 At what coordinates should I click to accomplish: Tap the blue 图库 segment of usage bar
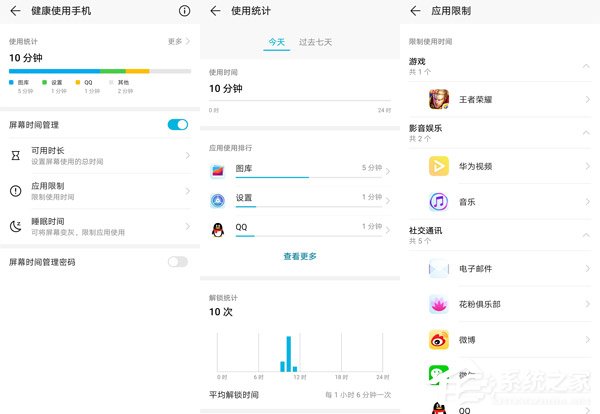tap(54, 71)
